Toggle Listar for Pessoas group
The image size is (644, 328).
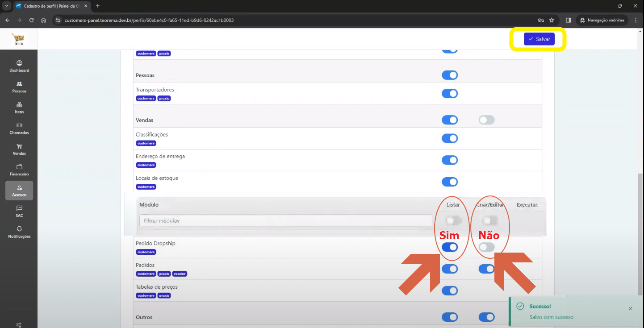coord(450,75)
